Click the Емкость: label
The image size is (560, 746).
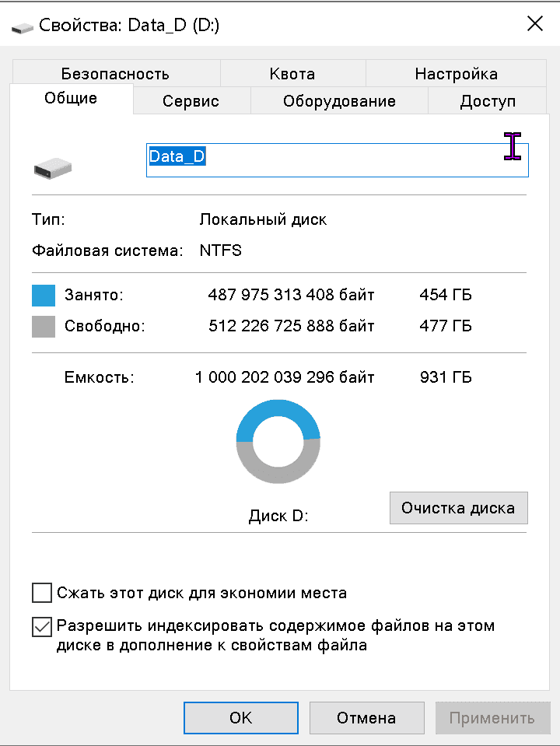100,377
